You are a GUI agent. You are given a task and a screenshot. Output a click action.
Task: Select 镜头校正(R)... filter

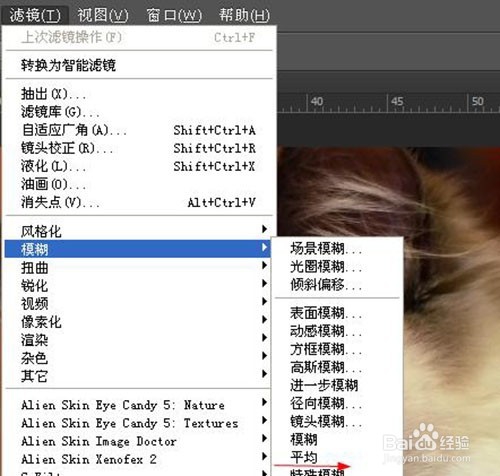[x=139, y=148]
